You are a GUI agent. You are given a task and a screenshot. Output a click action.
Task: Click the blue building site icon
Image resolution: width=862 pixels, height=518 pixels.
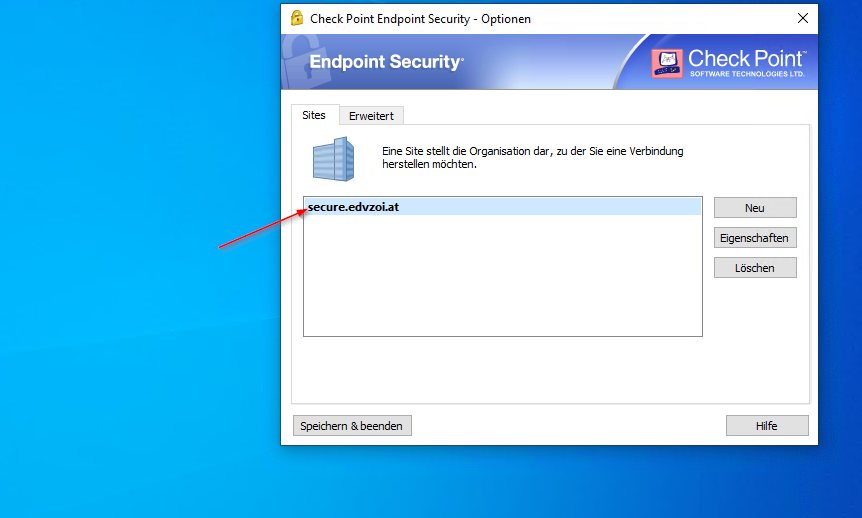[333, 159]
